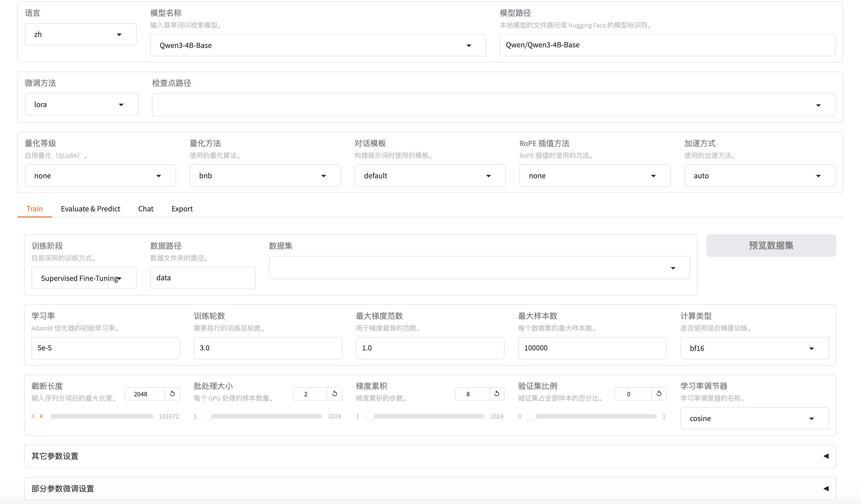
Task: Expand the 其它参数设置 section
Action: click(x=430, y=456)
